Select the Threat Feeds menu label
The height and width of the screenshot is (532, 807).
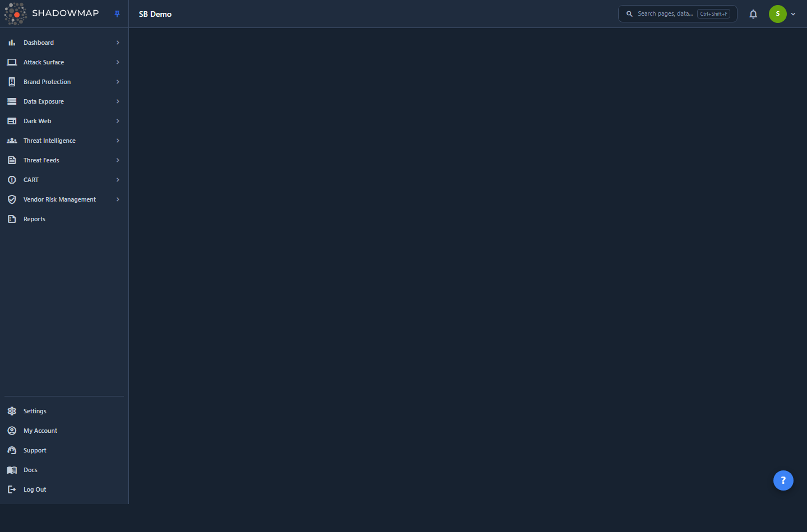click(41, 160)
